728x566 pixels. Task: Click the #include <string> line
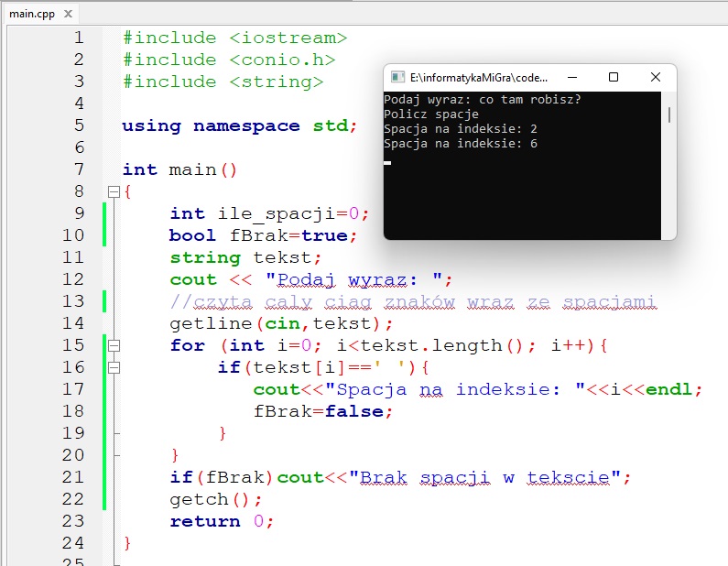click(x=223, y=82)
